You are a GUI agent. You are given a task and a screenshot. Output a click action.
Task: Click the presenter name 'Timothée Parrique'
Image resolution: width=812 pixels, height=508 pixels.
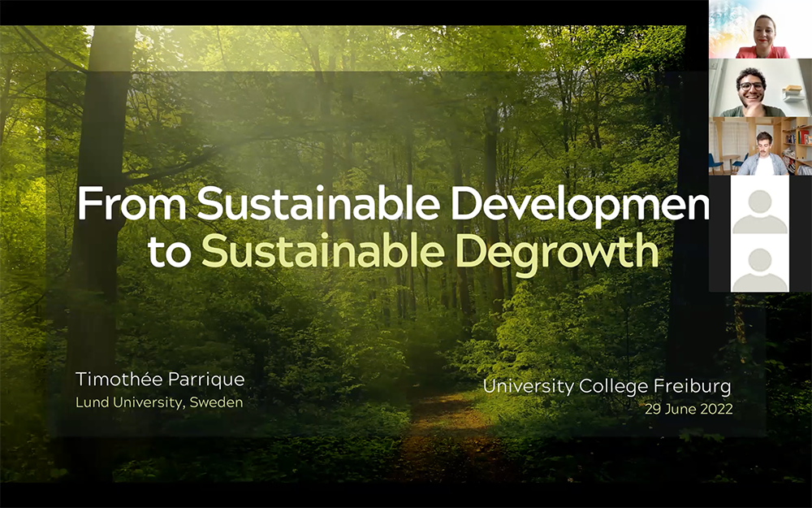coord(160,380)
